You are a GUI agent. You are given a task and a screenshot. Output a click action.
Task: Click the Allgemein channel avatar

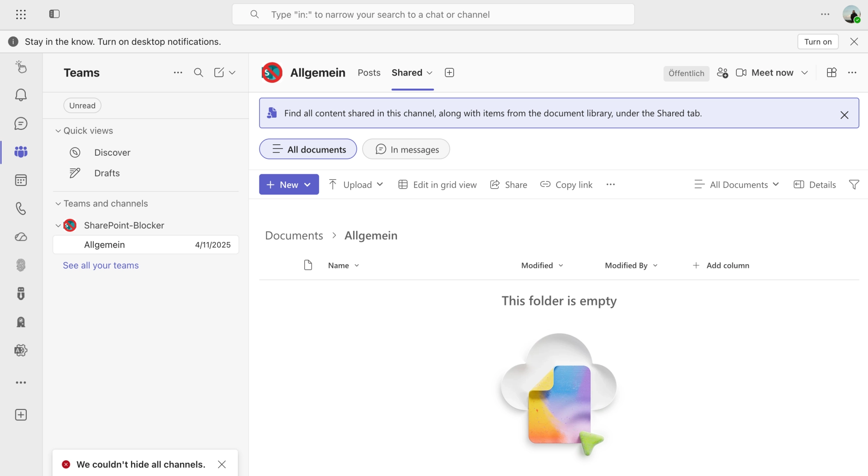[x=272, y=72]
